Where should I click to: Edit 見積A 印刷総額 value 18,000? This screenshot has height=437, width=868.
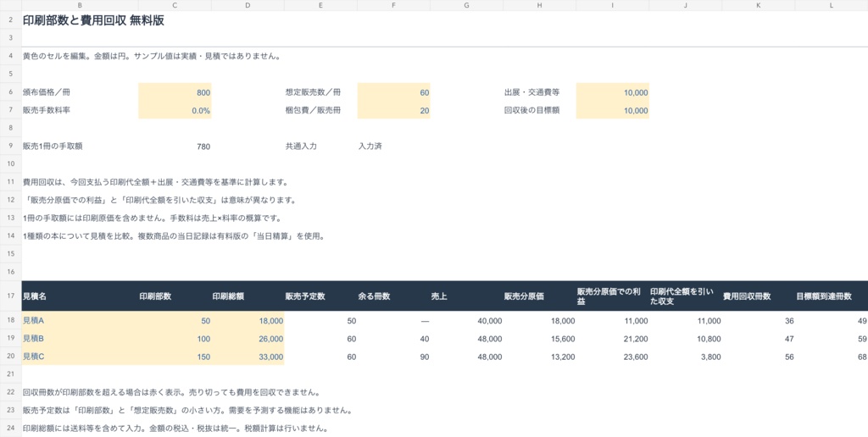[x=248, y=320]
